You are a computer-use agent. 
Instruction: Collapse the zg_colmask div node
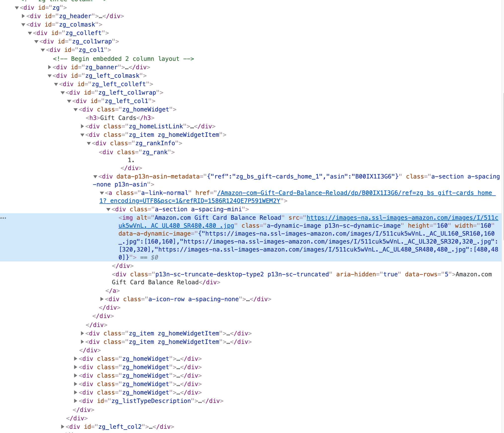tap(23, 25)
